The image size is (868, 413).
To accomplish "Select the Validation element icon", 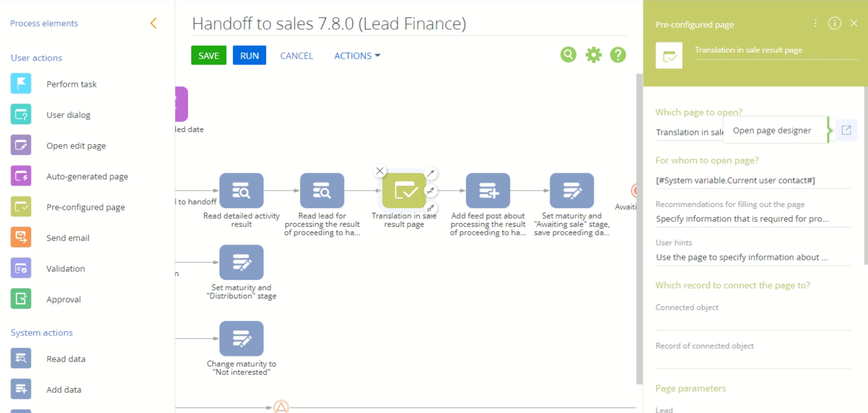I will [x=21, y=268].
